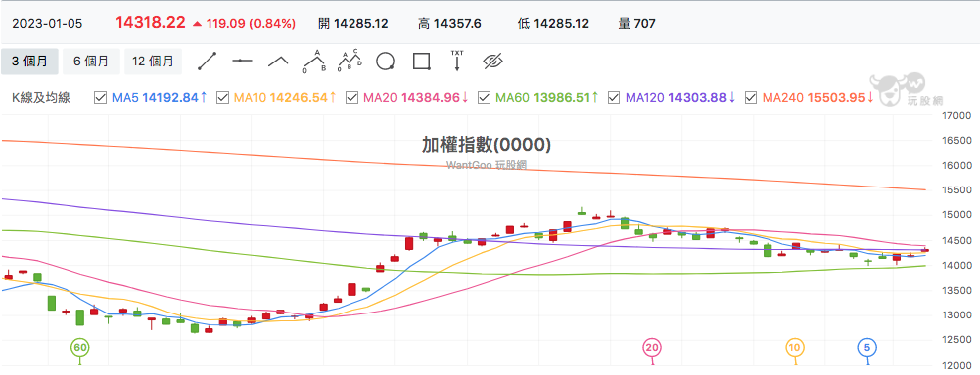980x375 pixels.
Task: Select the rectangle drawing tool
Action: (x=422, y=62)
